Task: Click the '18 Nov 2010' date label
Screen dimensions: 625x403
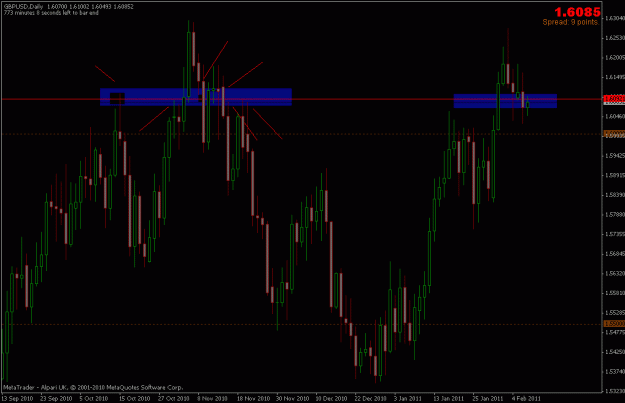Action: pos(253,399)
